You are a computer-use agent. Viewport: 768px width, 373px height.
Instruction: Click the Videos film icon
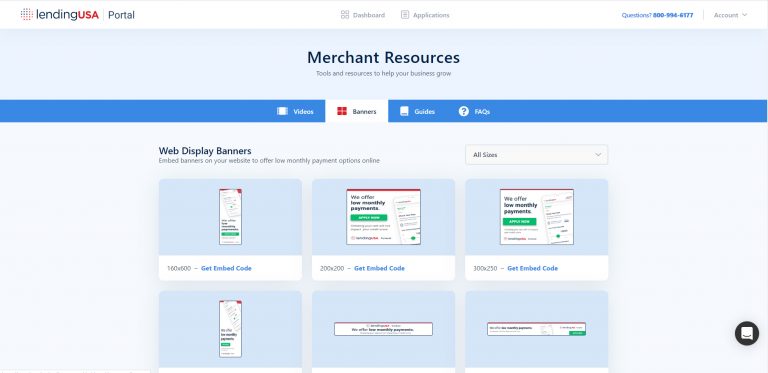(x=282, y=111)
